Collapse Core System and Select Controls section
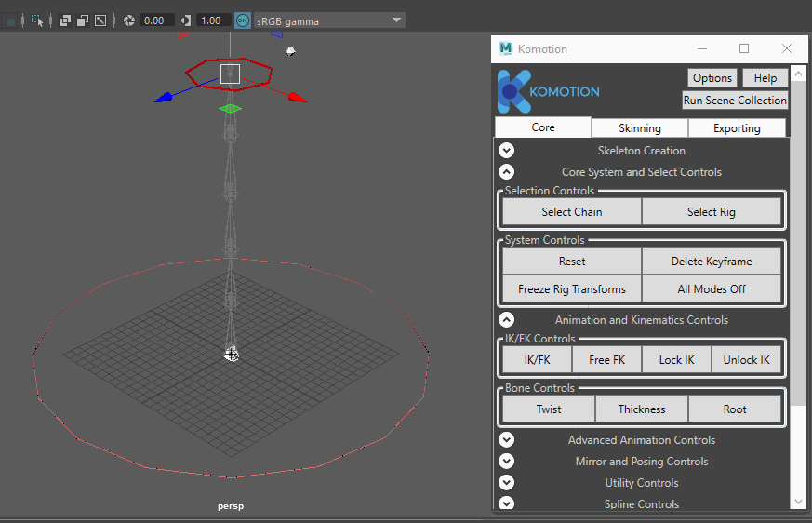This screenshot has height=523, width=812. [507, 171]
